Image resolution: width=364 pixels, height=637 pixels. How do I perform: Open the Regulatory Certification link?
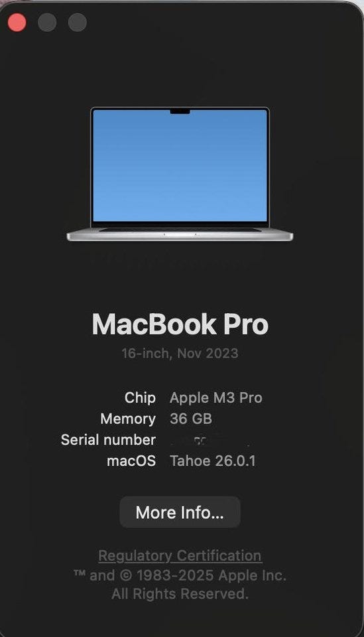coord(180,555)
